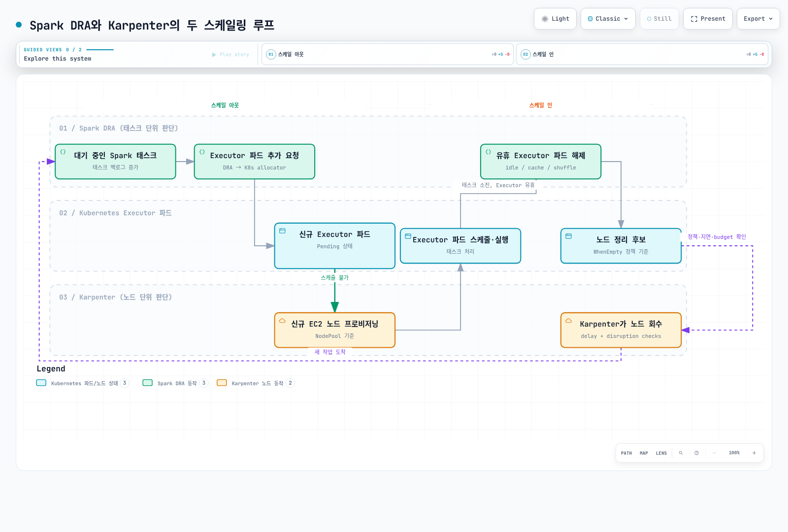Viewport: 788px width, 532px height.
Task: Click the Explore this system text
Action: (x=58, y=59)
